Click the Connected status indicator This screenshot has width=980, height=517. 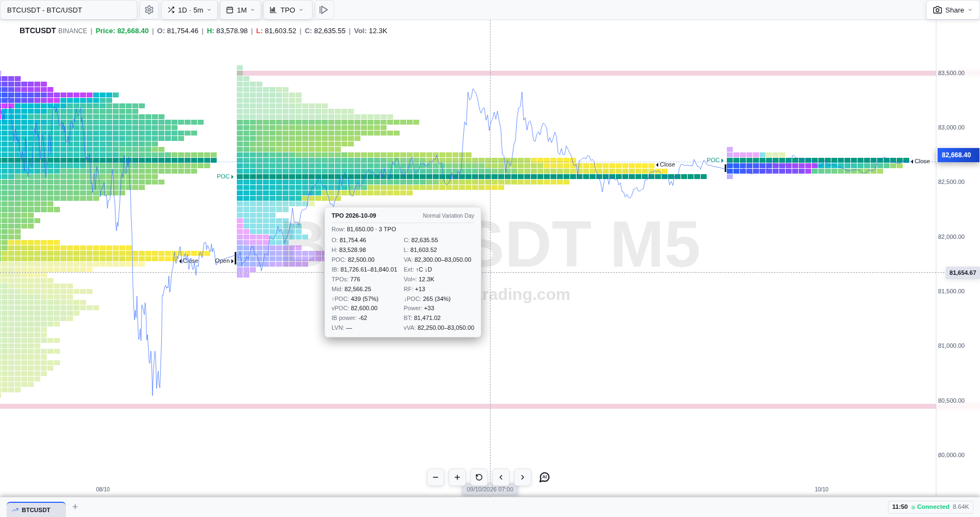[930, 507]
